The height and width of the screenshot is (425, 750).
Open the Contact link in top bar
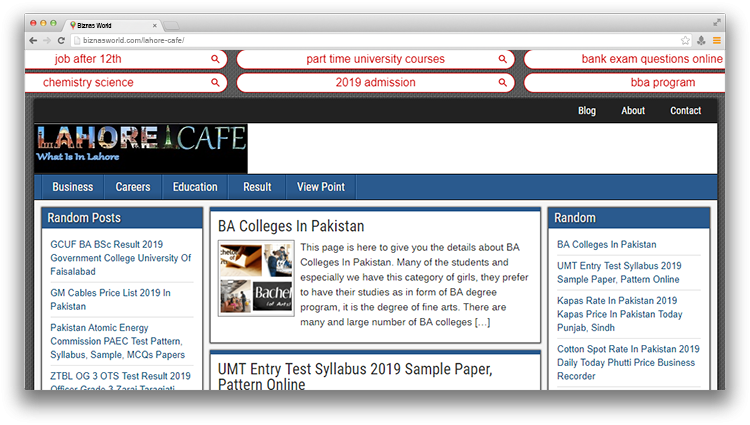coord(685,111)
